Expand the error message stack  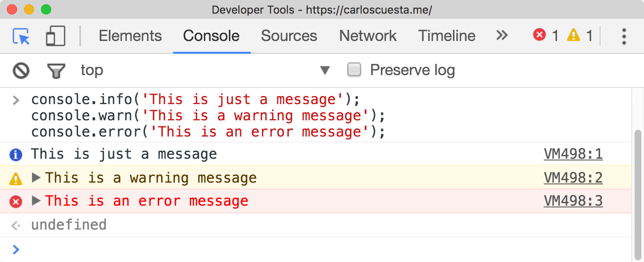coord(36,201)
